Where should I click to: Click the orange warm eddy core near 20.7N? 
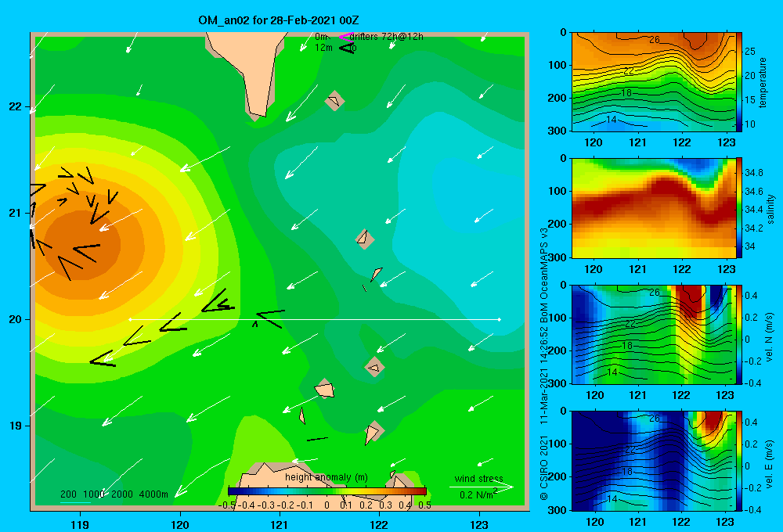82,245
